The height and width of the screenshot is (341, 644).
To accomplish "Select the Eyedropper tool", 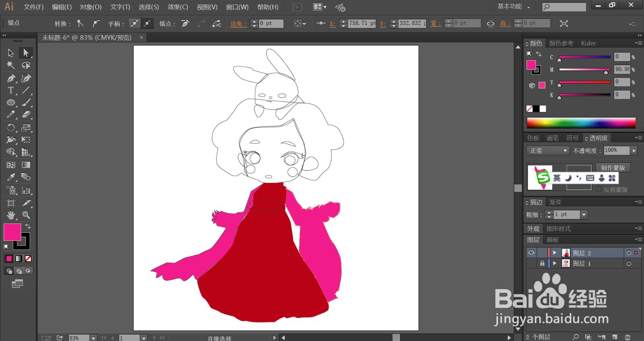I will [11, 177].
